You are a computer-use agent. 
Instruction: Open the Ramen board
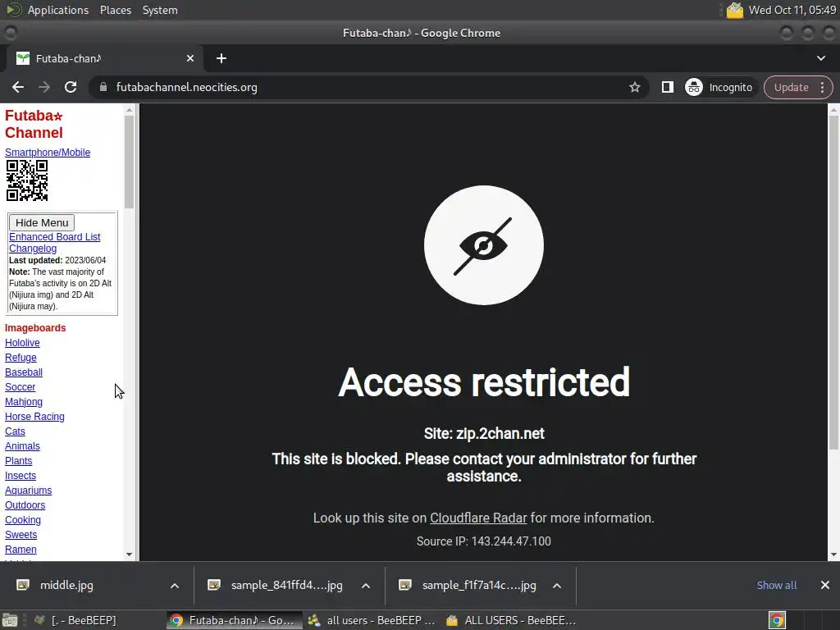pos(21,550)
